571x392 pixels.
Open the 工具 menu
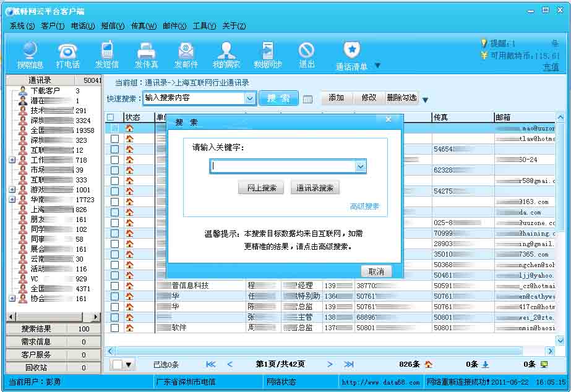click(x=205, y=25)
